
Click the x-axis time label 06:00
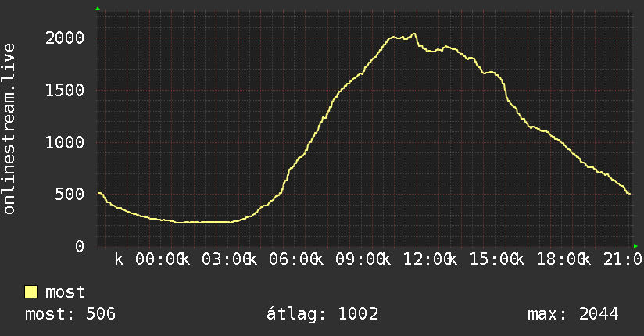pyautogui.click(x=293, y=259)
